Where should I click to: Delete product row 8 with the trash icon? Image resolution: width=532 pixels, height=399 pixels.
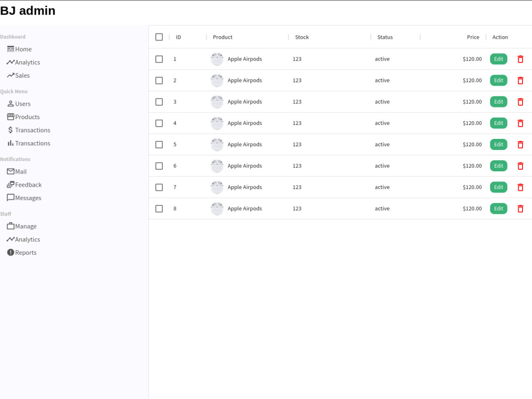[520, 209]
